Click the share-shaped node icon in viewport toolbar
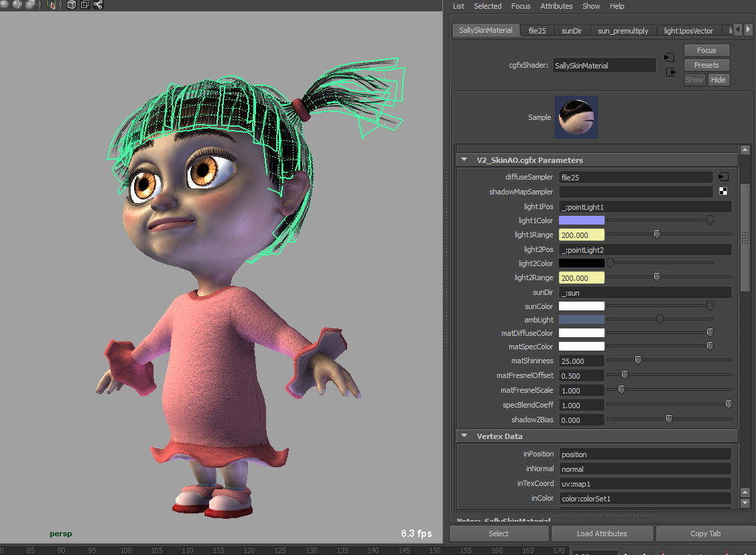Screen dimensions: 756x555 click(98, 5)
